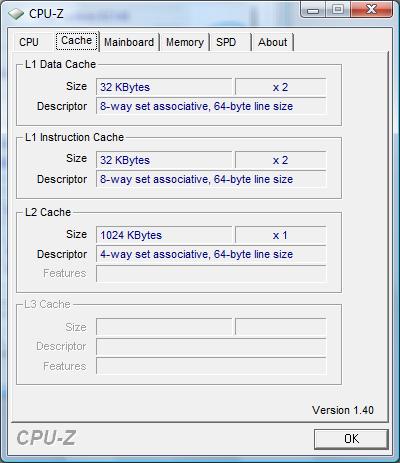Click the L2 Cache group label
400x463 pixels.
pyautogui.click(x=48, y=212)
